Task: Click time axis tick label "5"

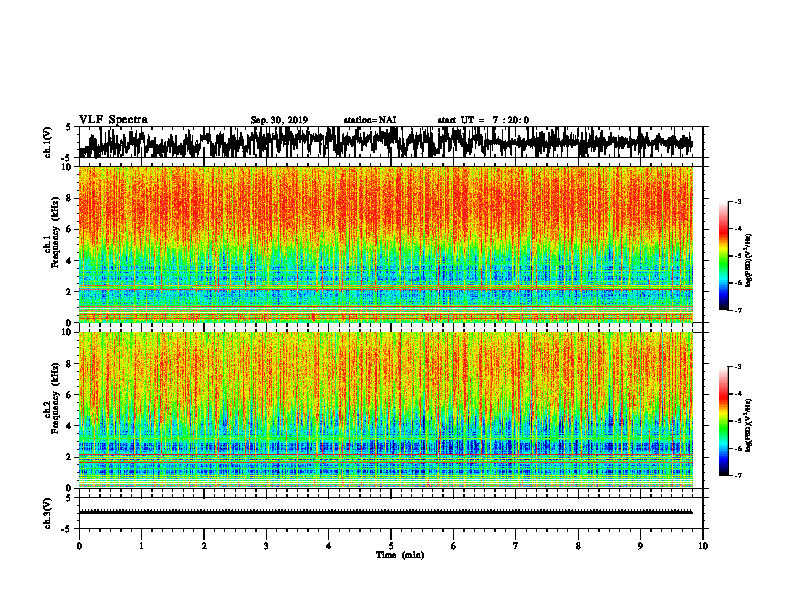Action: click(391, 546)
